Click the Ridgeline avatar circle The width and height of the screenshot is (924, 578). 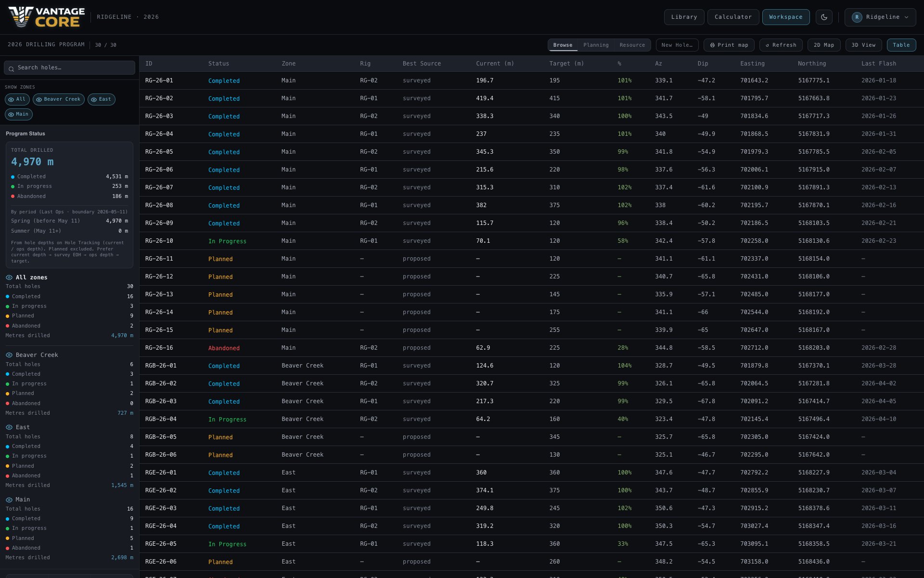857,17
